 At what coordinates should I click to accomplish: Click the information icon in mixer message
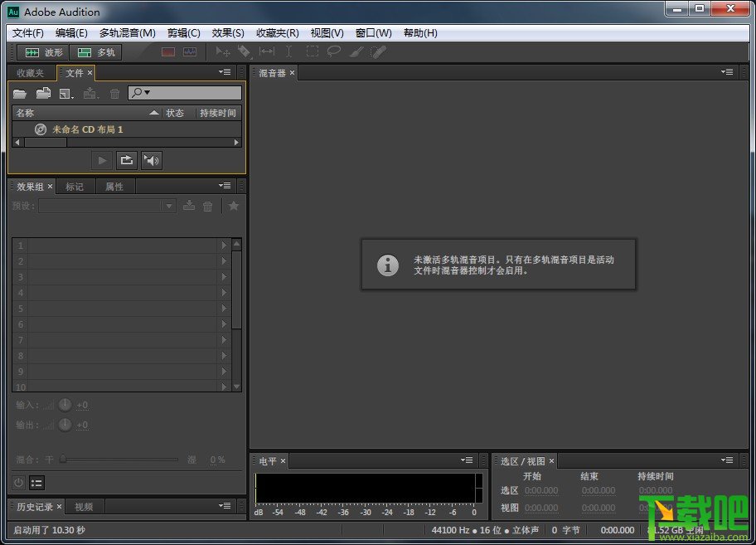tap(388, 265)
